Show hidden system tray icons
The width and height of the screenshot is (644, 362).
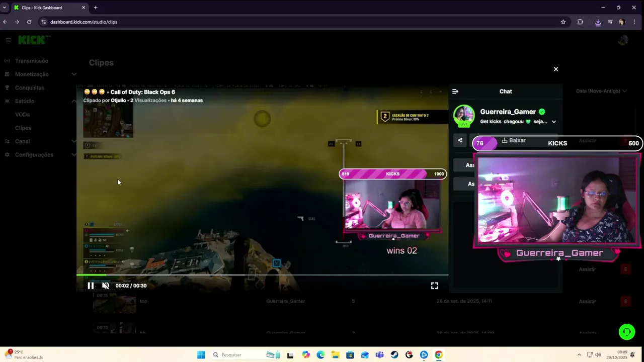[579, 355]
